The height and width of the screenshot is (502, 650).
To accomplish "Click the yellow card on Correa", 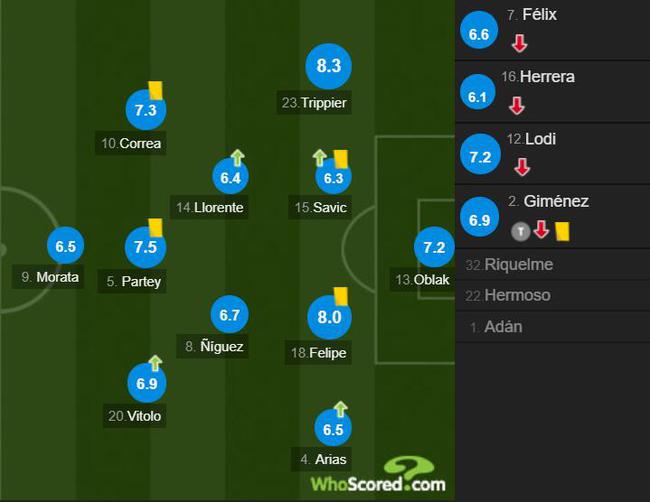I will point(156,90).
